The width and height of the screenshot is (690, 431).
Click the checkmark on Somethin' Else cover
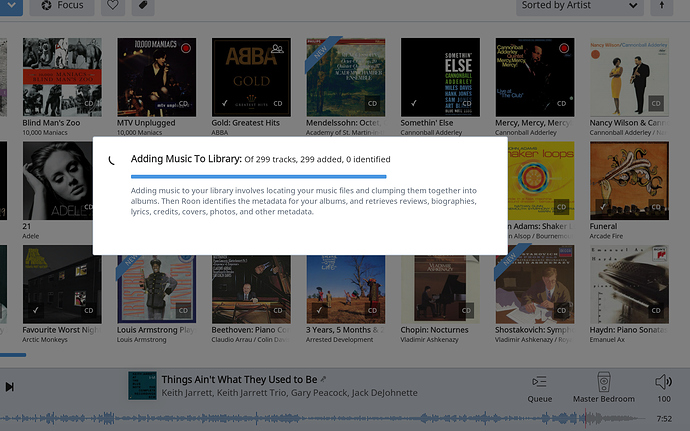coord(414,103)
